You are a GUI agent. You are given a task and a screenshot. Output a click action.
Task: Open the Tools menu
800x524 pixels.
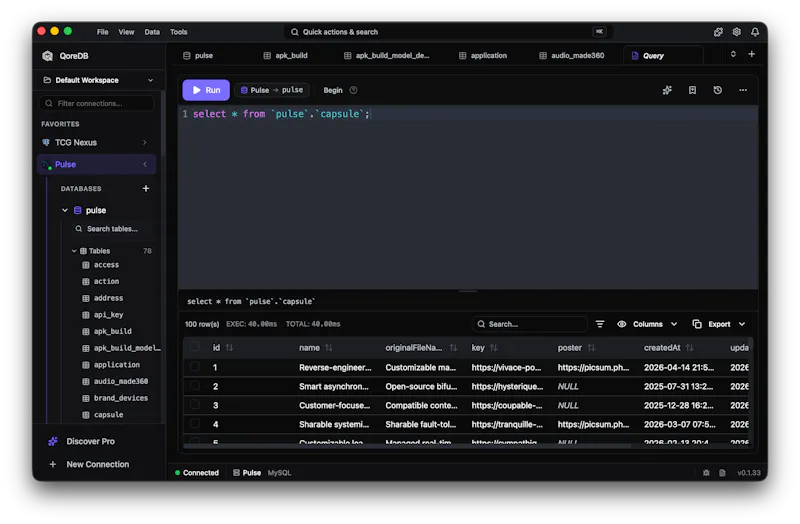click(179, 32)
